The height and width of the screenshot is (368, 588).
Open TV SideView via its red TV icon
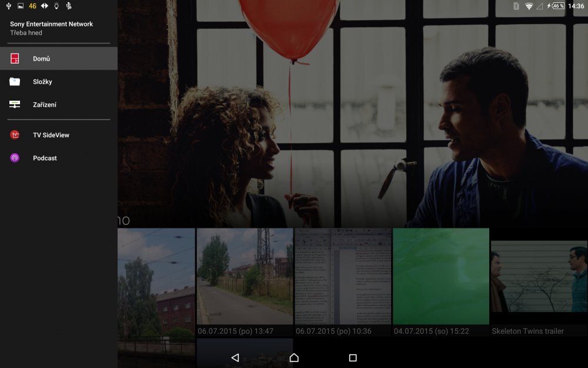click(16, 135)
